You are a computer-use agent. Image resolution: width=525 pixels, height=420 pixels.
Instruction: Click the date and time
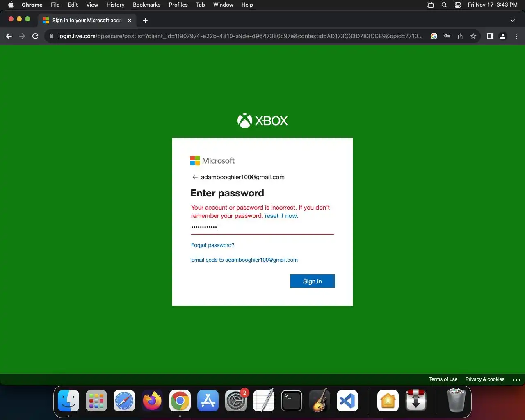493,5
